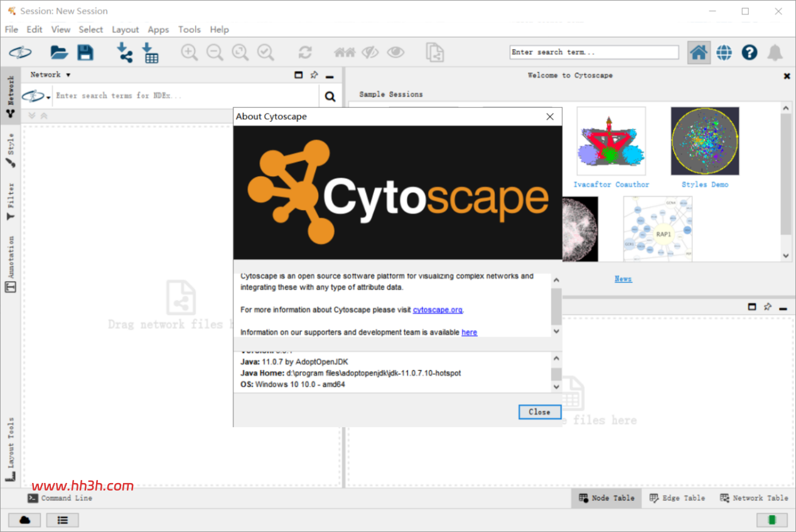Close the Welcome to Cytoscape panel
This screenshot has width=796, height=532.
click(787, 76)
